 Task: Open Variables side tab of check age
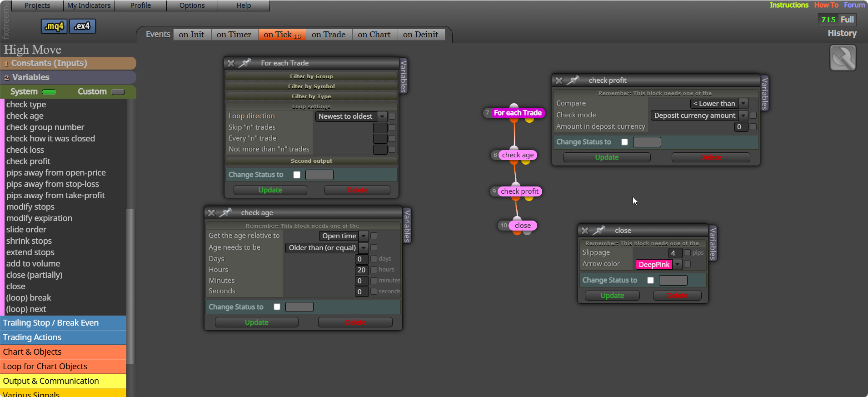tap(407, 226)
